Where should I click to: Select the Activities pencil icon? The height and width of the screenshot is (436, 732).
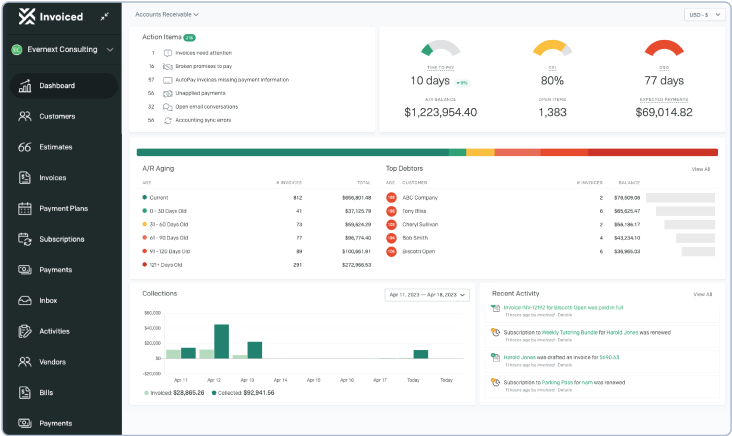(25, 331)
